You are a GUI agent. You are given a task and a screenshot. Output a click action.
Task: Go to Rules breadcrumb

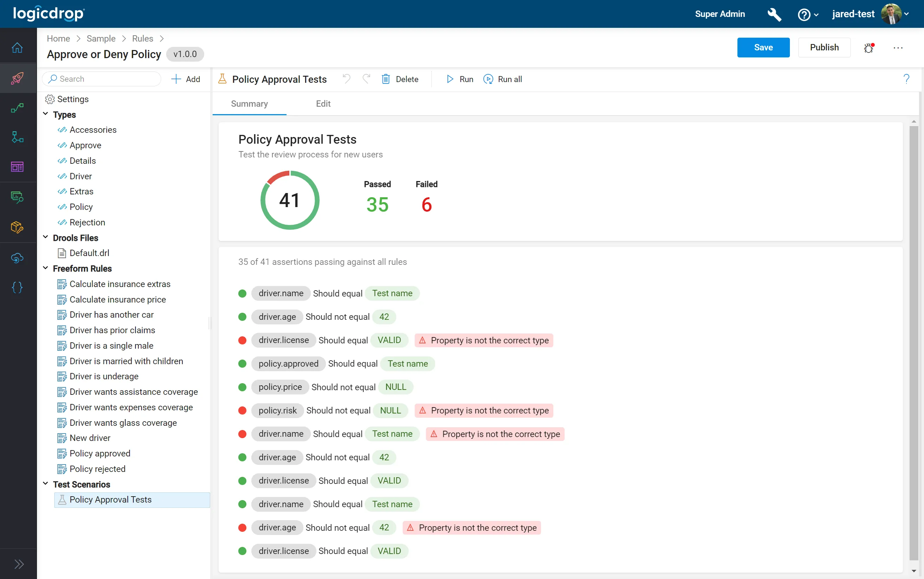click(142, 39)
